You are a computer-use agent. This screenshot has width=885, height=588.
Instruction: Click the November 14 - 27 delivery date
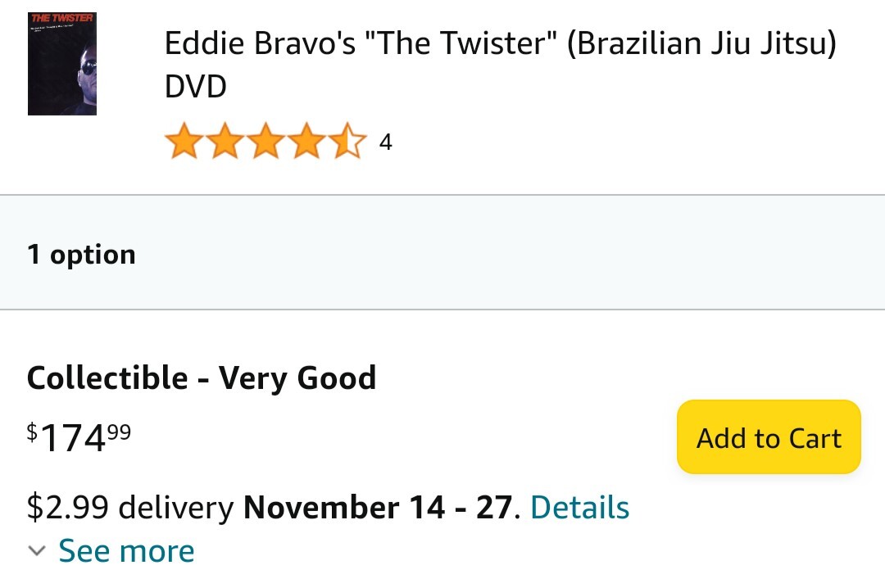coord(378,507)
